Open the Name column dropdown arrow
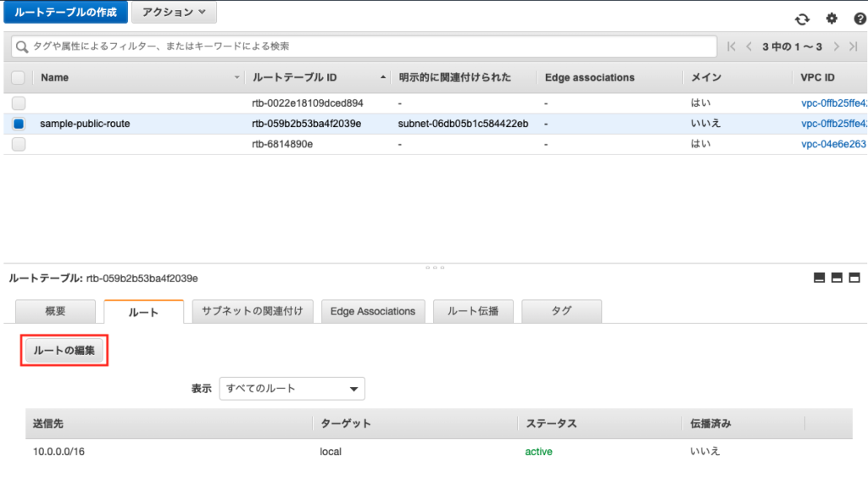This screenshot has width=868, height=477. (x=237, y=78)
